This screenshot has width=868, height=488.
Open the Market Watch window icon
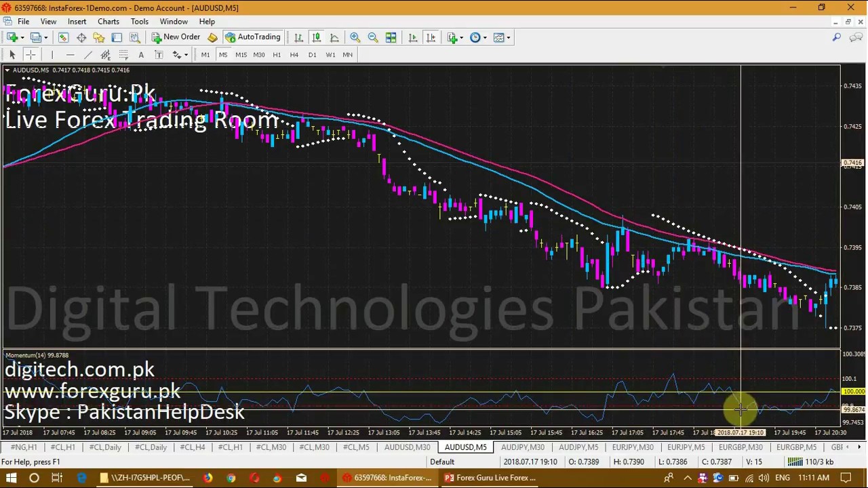pos(63,37)
